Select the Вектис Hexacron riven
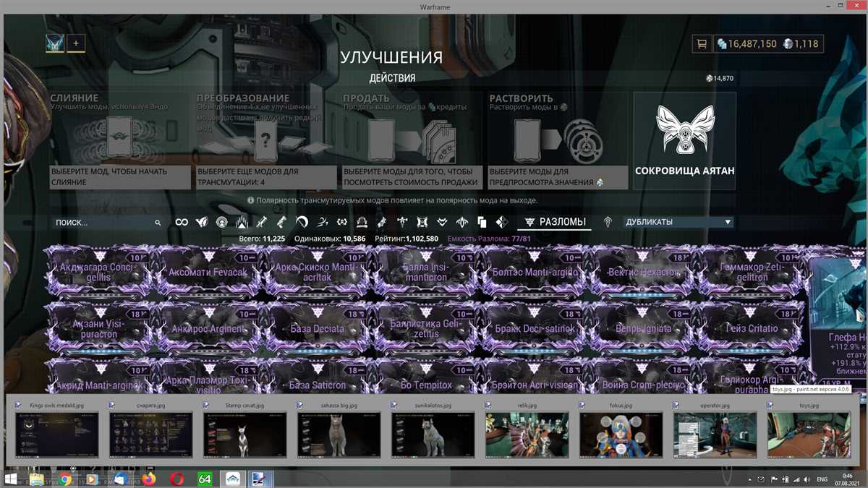The image size is (868, 488). [x=642, y=272]
